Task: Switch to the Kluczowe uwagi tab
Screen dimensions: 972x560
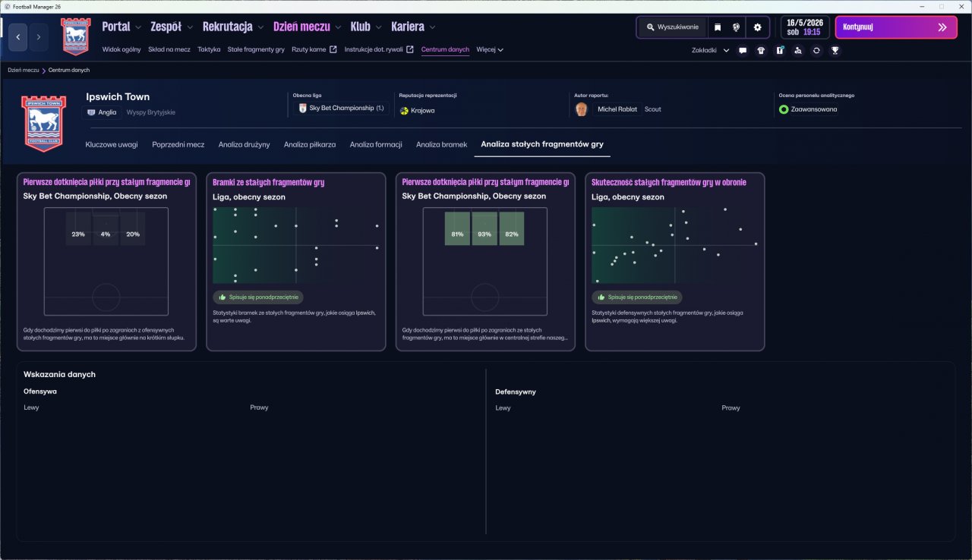Action: pos(112,144)
